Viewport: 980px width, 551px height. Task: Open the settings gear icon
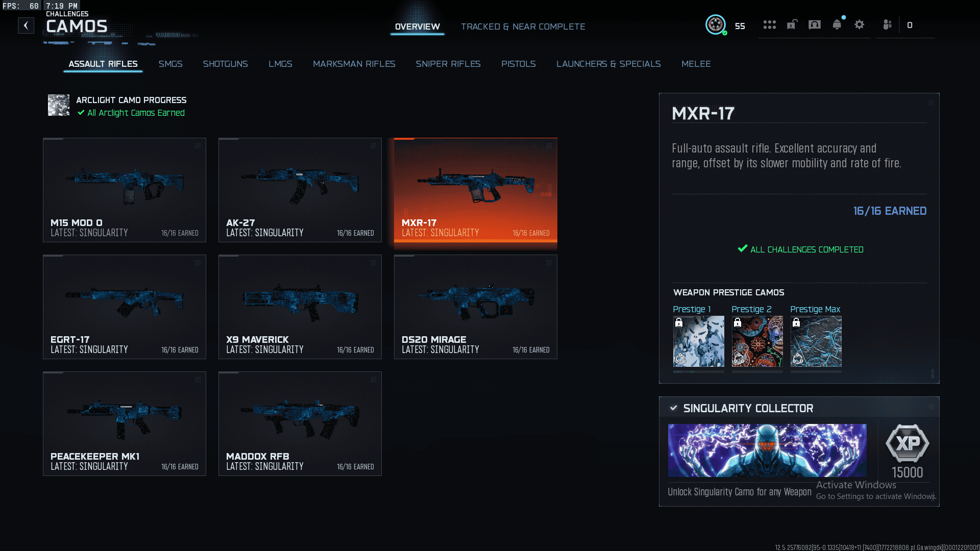click(x=860, y=24)
